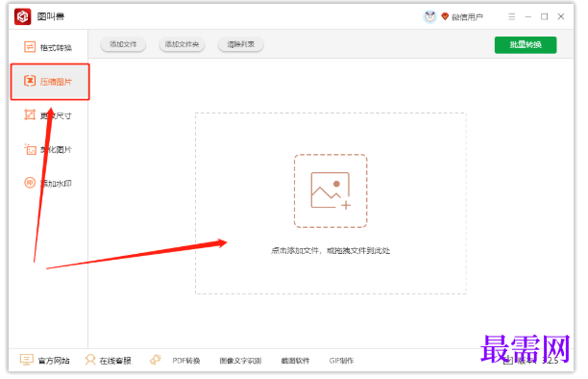Viewport: 588px width, 379px height.
Task: Click the VIP diamond icon
Action: [445, 16]
